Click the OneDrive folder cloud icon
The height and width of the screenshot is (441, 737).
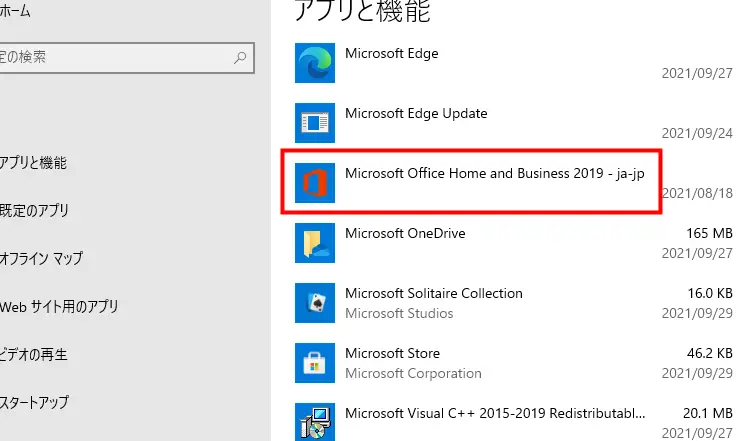pyautogui.click(x=315, y=243)
